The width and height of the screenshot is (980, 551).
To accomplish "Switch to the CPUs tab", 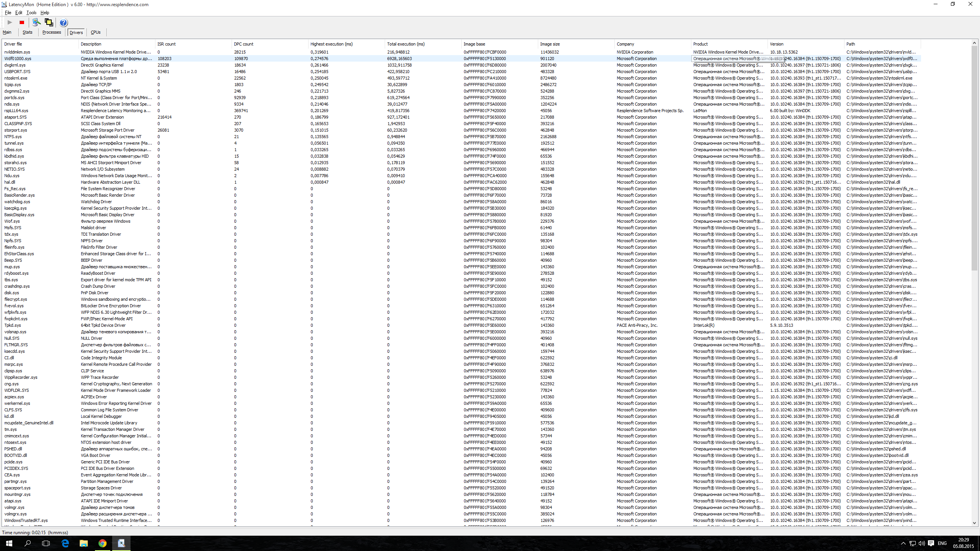I will tap(96, 33).
